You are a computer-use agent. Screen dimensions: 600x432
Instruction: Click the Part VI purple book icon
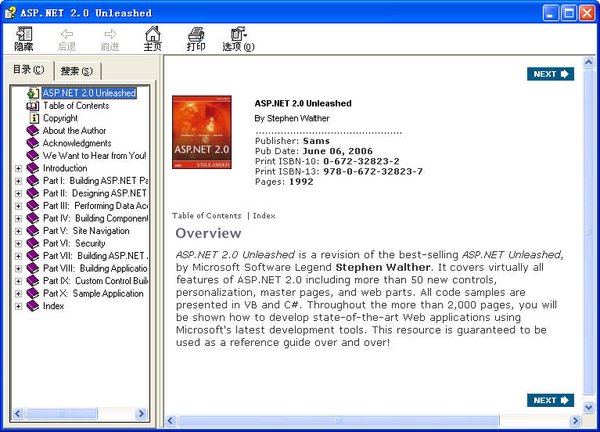tap(33, 243)
